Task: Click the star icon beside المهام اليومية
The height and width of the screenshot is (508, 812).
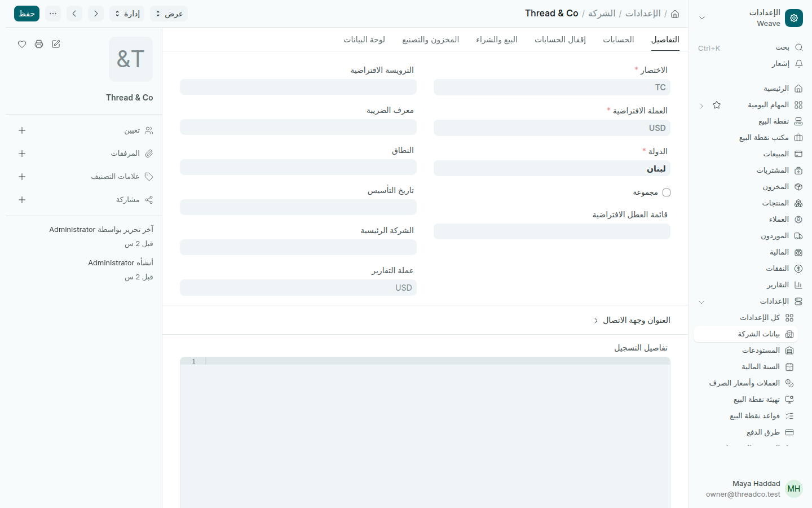Action: 717,105
